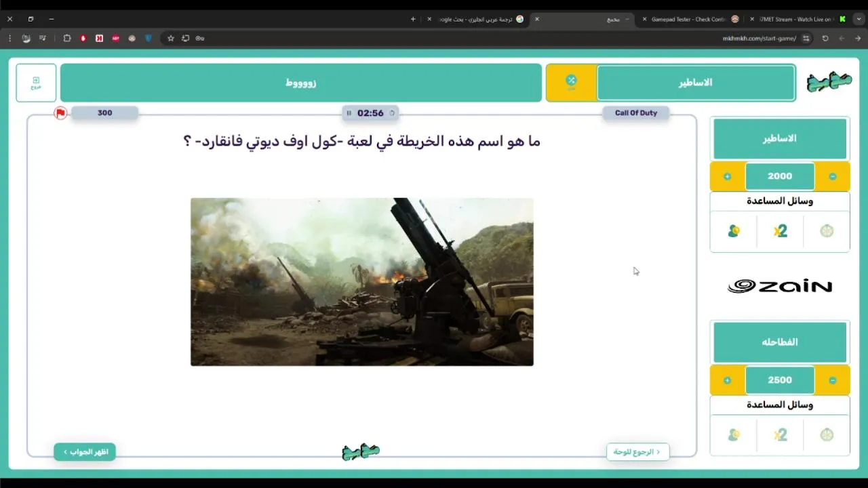Click the Zain sponsor logo
This screenshot has width=868, height=488.
780,287
